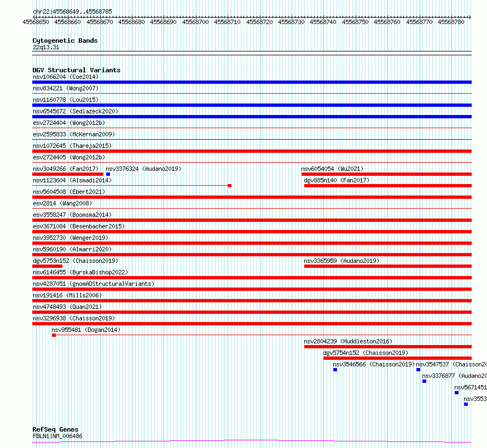
Task: Open the nsv6054054 (Wu2021) label
Action: tap(332, 169)
